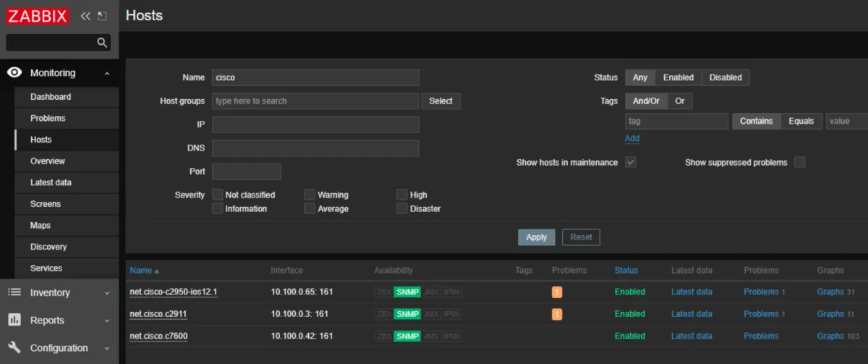Click the Name filter input field

tap(315, 77)
